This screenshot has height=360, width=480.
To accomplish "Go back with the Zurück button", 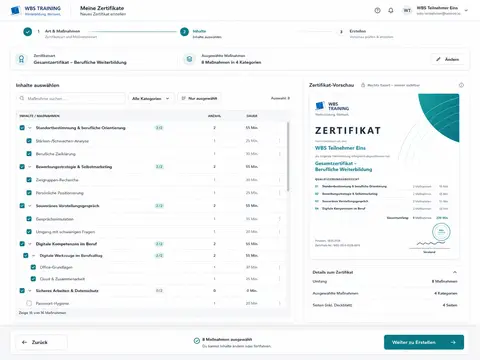I will point(41,342).
